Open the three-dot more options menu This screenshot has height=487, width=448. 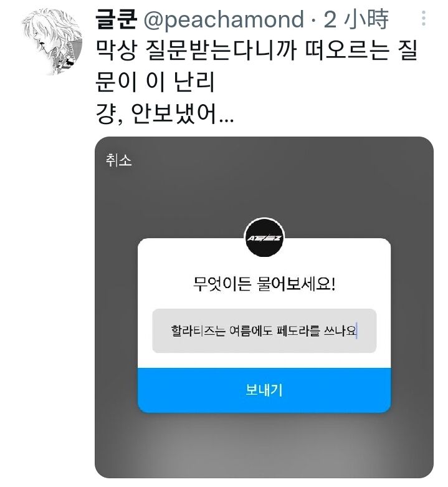tap(424, 18)
